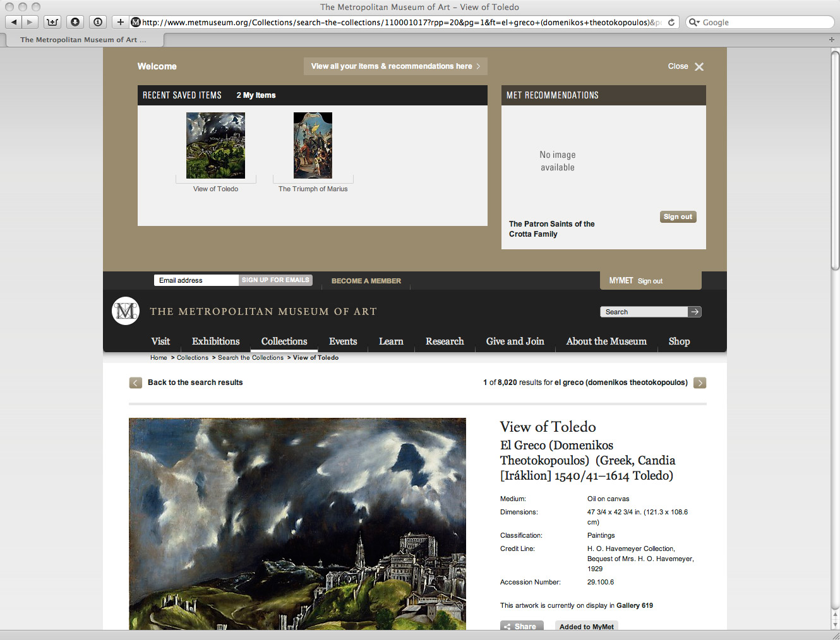Click Sign out next to MYMET
The width and height of the screenshot is (840, 640).
click(650, 281)
